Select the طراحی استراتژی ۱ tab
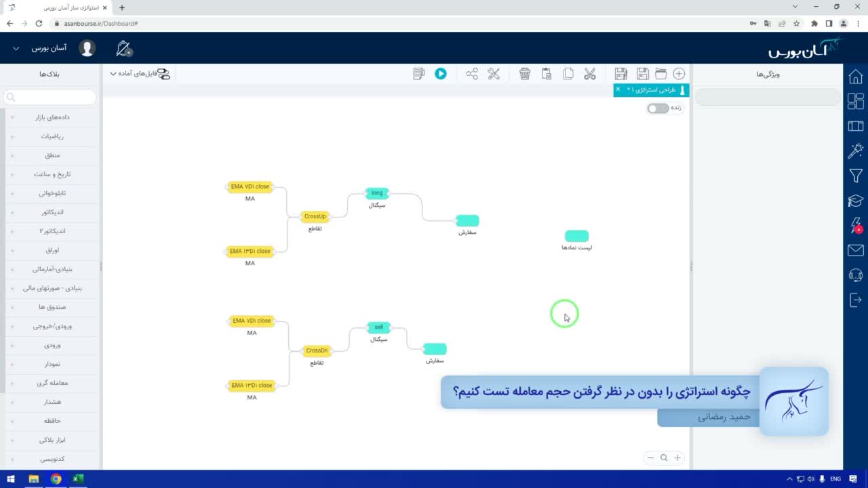This screenshot has height=488, width=868. coord(651,90)
